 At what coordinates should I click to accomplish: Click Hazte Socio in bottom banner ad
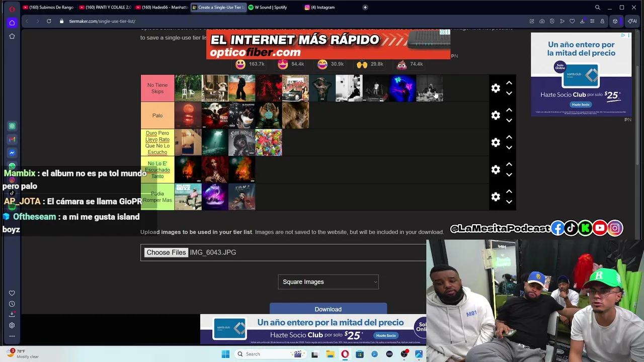pyautogui.click(x=385, y=335)
